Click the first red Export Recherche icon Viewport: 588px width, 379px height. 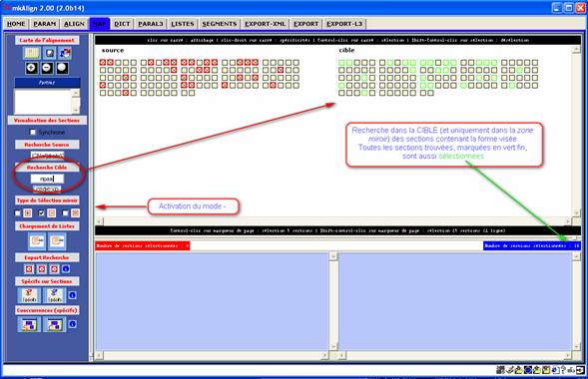(x=29, y=269)
